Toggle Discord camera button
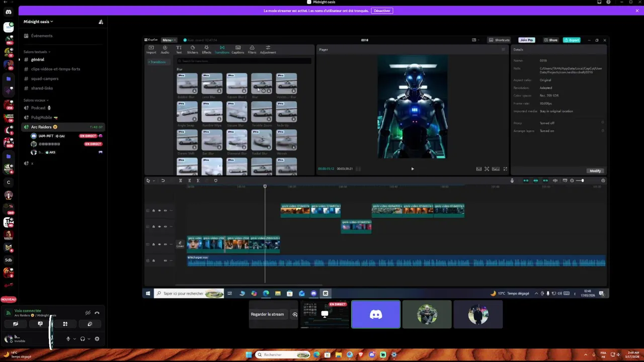Screen dimensions: 644x362 click(x=16, y=324)
